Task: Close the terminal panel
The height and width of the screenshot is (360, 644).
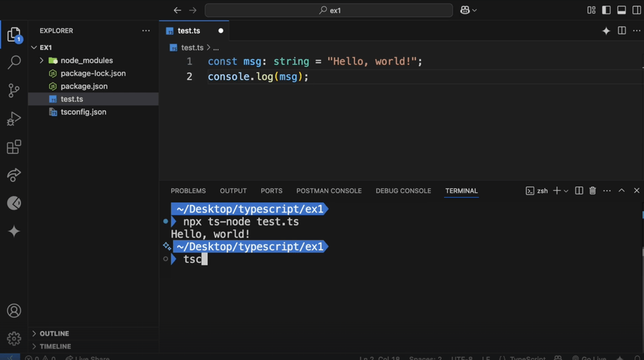Action: point(637,190)
